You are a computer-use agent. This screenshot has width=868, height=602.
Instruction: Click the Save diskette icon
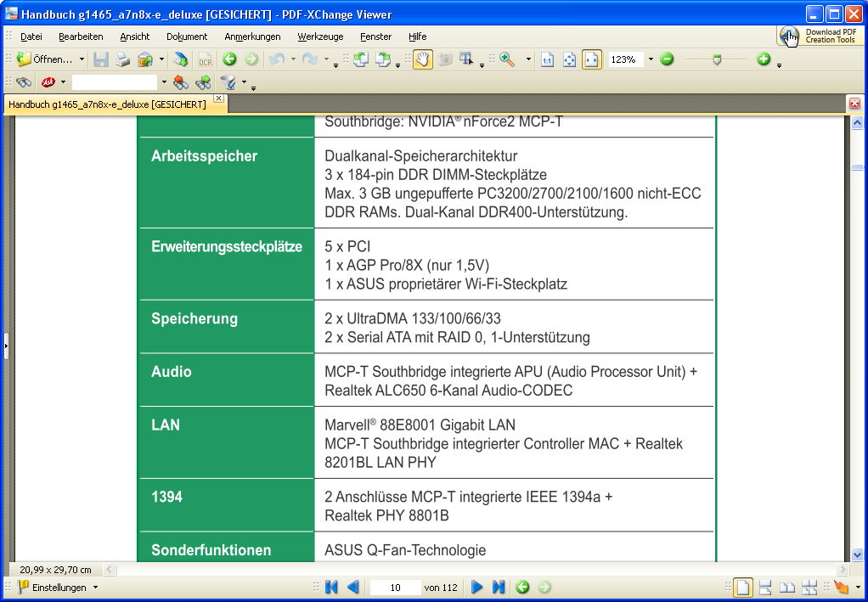pyautogui.click(x=101, y=59)
